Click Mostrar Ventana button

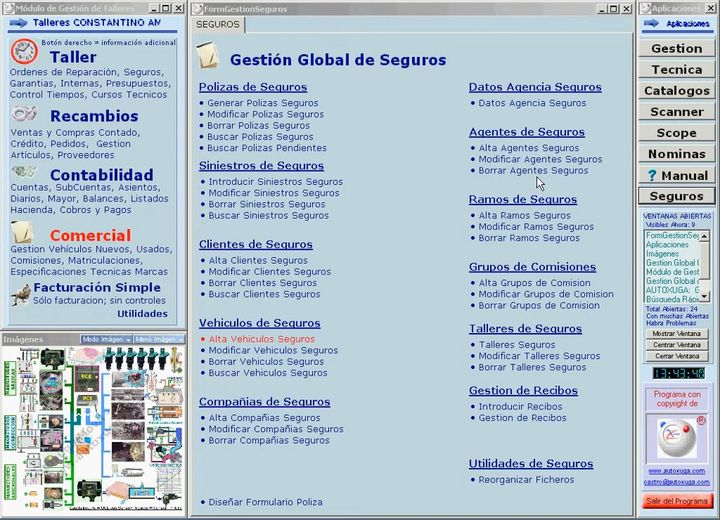point(676,333)
